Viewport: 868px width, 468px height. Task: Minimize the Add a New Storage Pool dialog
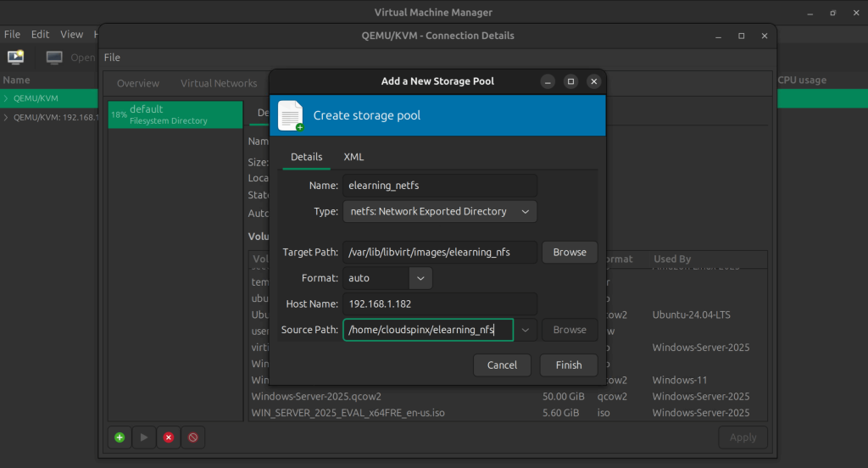pos(548,81)
